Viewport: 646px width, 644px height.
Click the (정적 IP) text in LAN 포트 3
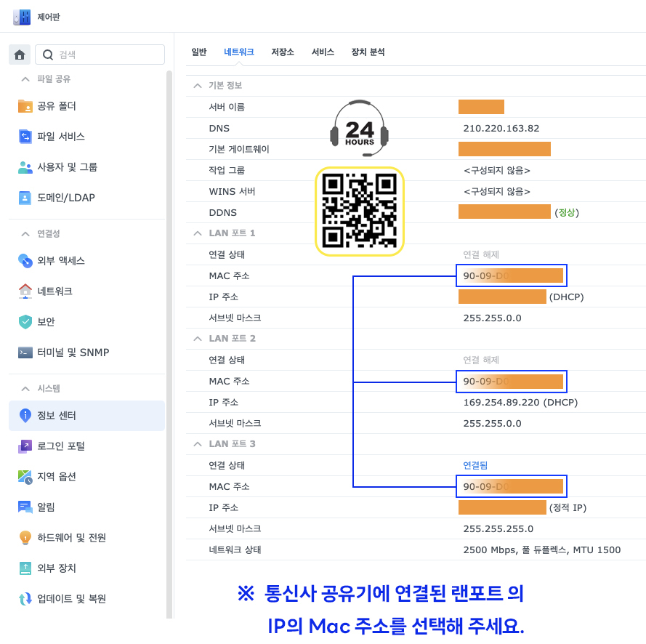point(568,507)
